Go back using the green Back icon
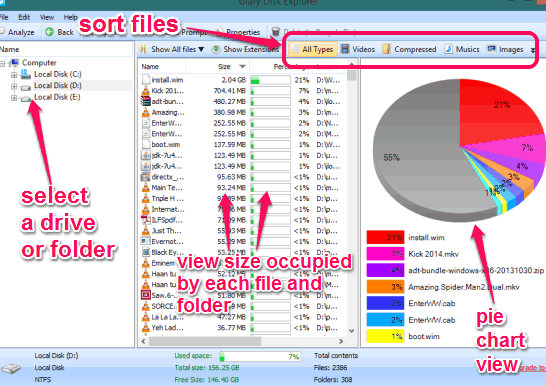The height and width of the screenshot is (386, 546). pos(49,32)
